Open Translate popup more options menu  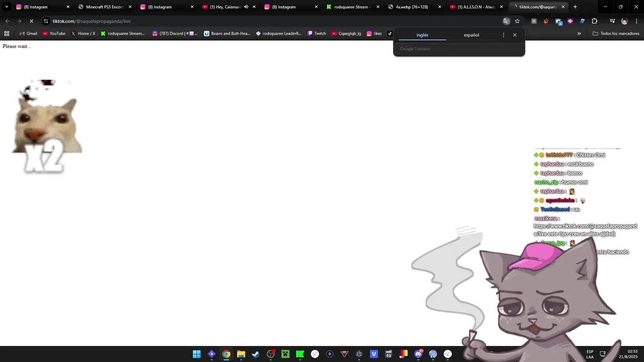(x=504, y=35)
